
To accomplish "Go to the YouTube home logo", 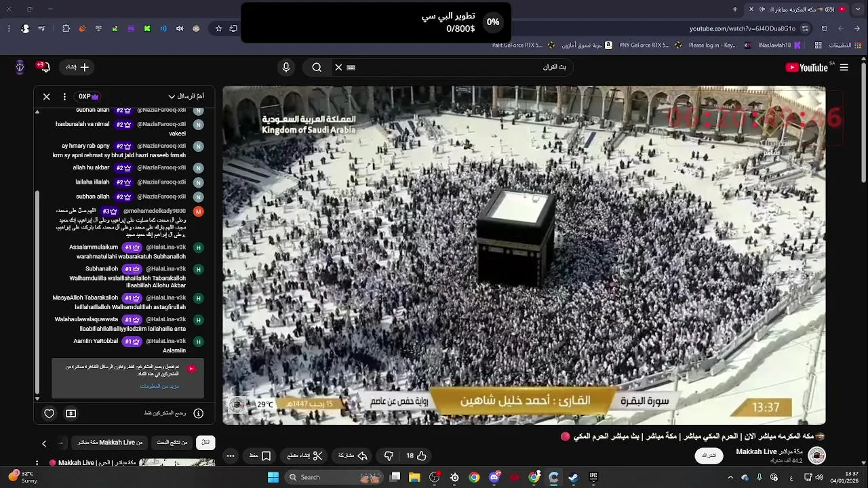I will pos(807,67).
